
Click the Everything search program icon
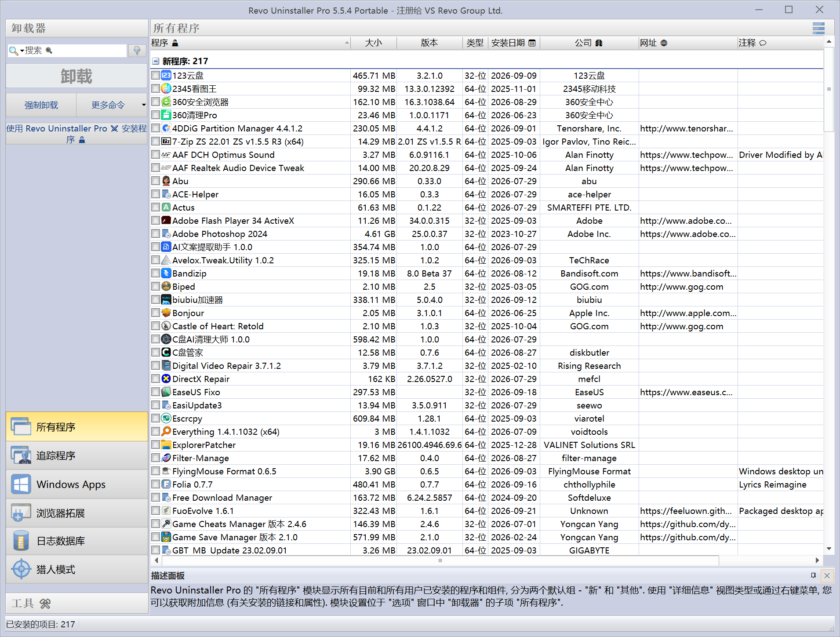(x=166, y=431)
